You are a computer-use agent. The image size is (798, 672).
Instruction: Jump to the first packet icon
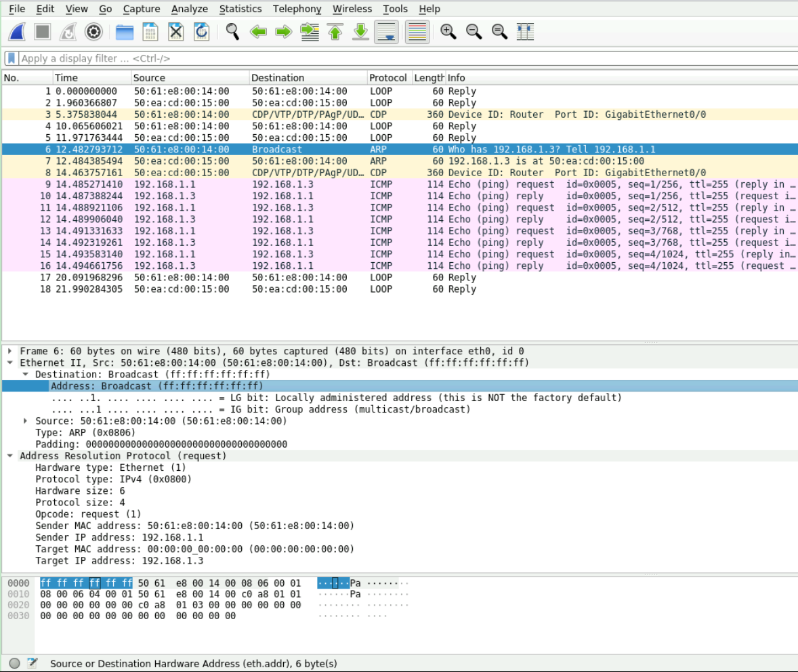pos(335,32)
